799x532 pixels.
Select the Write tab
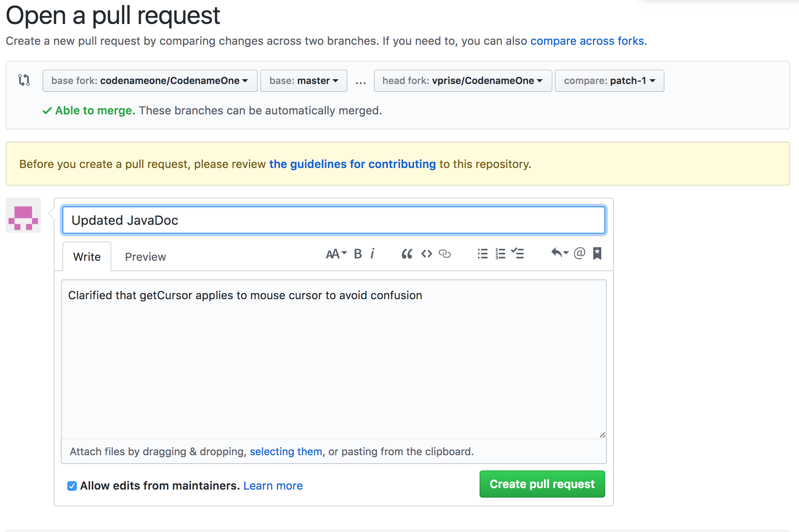tap(86, 256)
